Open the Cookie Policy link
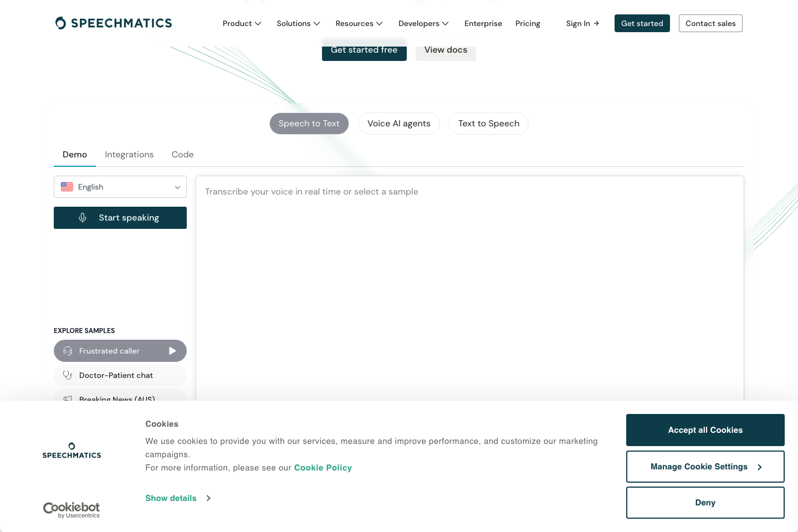This screenshot has width=798, height=532. [323, 467]
